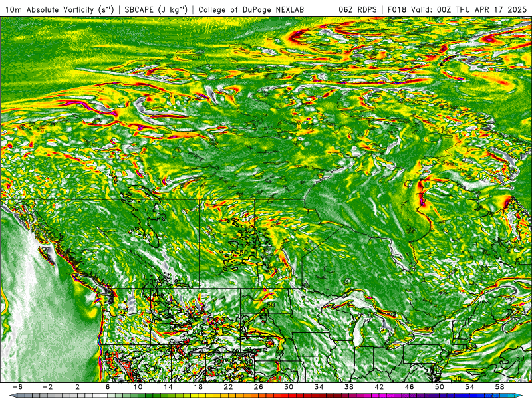Click the gray left arrow end of color bar
This screenshot has height=399, width=532.
pyautogui.click(x=13, y=396)
